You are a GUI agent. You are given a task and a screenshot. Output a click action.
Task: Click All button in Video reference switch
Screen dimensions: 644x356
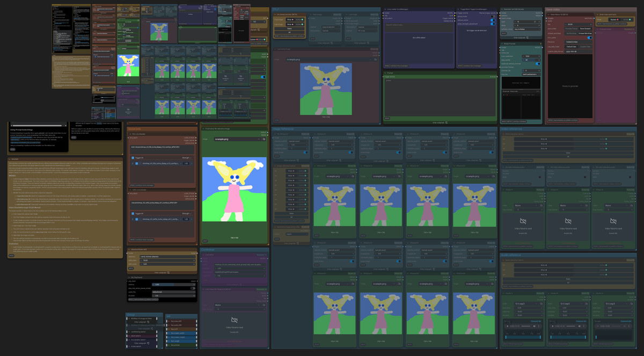(568, 156)
